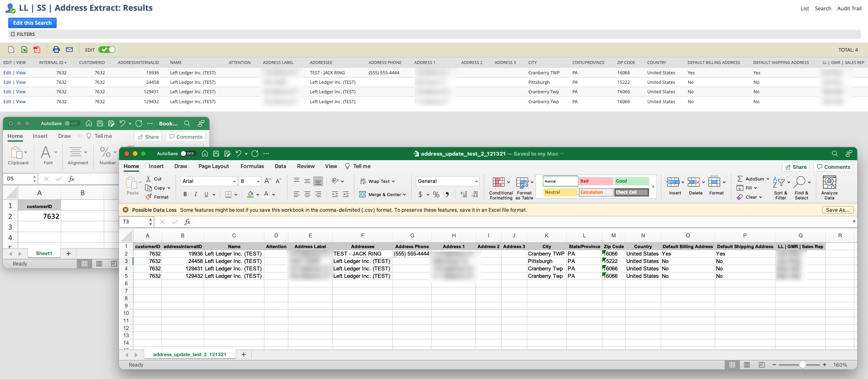Sort by the INTERNAL ID column header
Image resolution: width=868 pixels, height=379 pixels.
(x=52, y=63)
